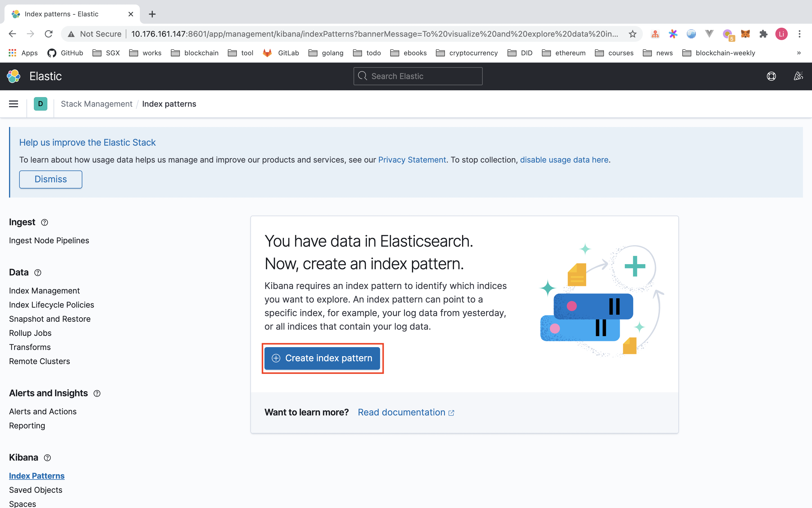Open the GitHub bookmark
The width and height of the screenshot is (812, 508).
(x=65, y=53)
